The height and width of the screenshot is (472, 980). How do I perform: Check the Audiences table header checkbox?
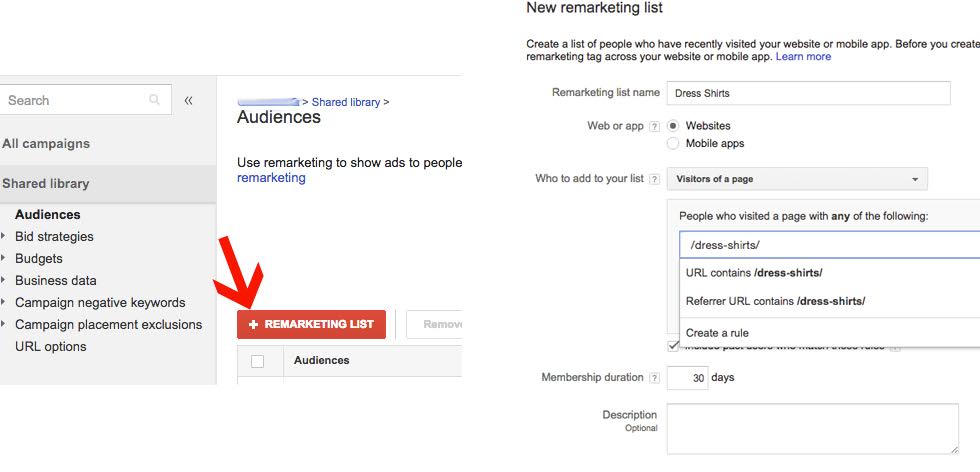257,361
